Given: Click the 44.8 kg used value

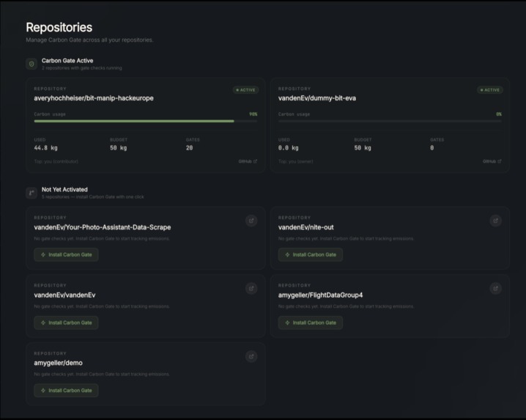Looking at the screenshot, I should [x=45, y=148].
